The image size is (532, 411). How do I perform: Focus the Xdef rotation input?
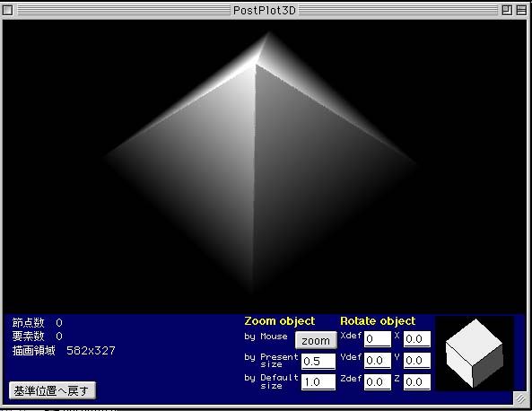(x=378, y=339)
